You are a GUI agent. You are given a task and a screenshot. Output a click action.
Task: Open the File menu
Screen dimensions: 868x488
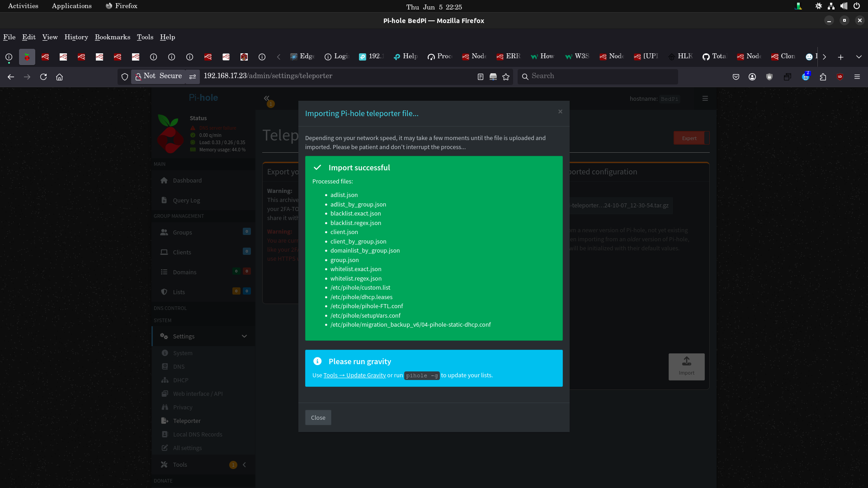click(x=9, y=37)
